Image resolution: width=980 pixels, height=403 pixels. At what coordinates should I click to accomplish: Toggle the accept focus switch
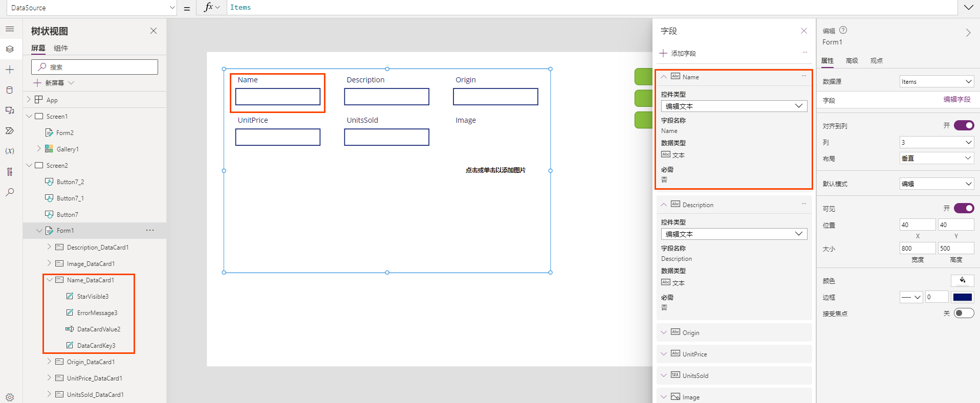point(964,313)
